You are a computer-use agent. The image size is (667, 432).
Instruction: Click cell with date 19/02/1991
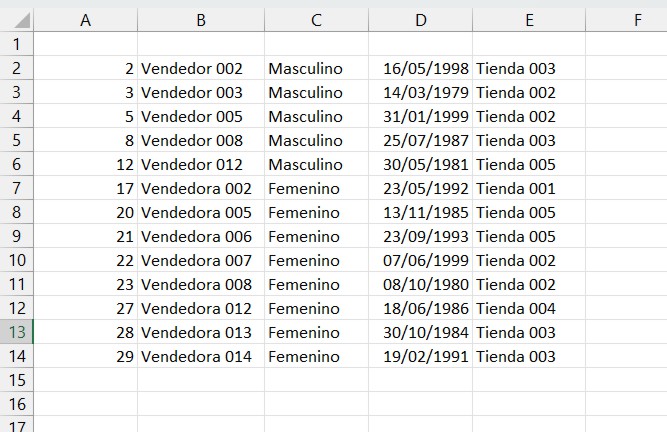(420, 356)
